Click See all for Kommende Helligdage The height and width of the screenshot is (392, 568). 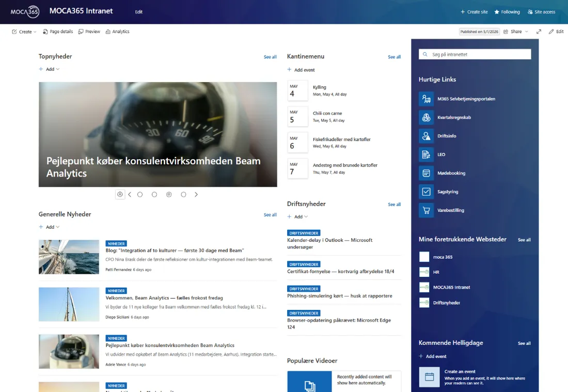pos(524,343)
